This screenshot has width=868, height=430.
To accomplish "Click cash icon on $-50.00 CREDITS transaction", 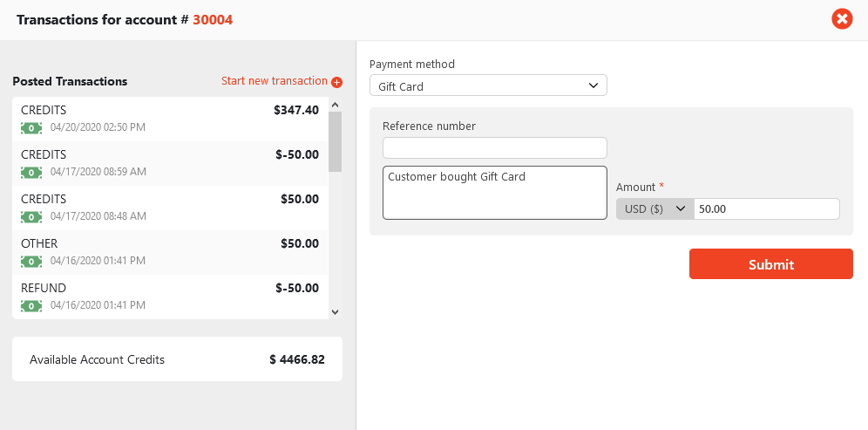I will pyautogui.click(x=31, y=172).
